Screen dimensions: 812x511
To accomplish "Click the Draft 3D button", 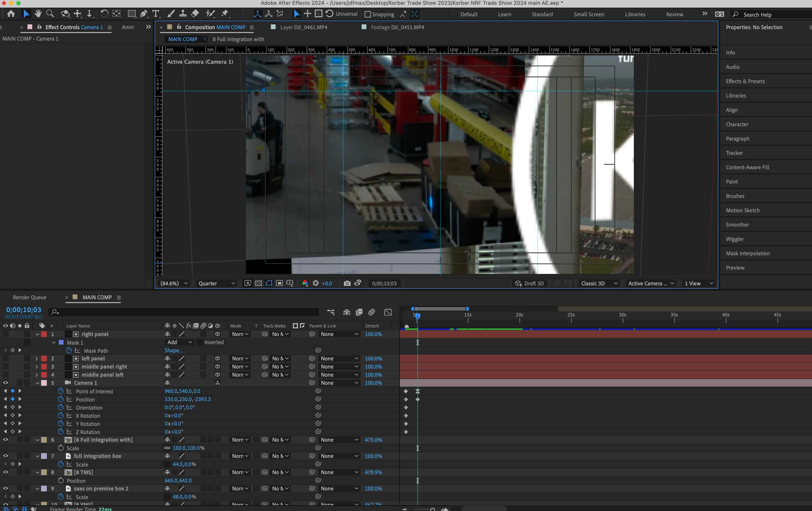I will pos(530,283).
